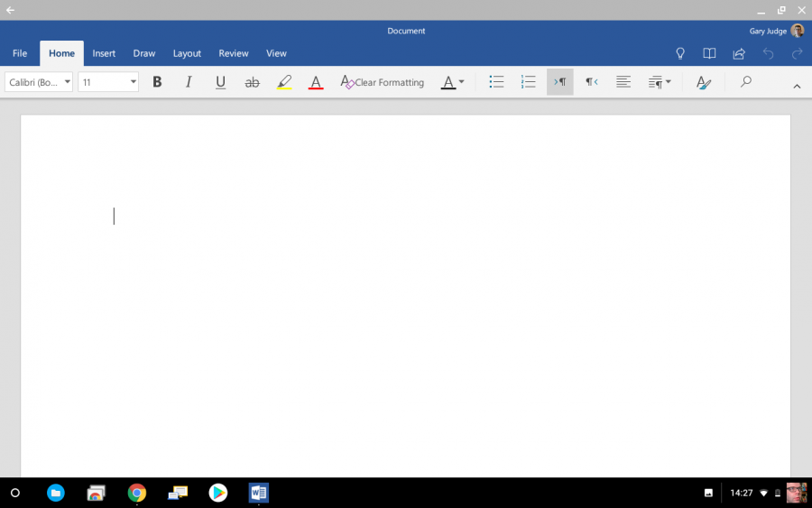Toggle Bold formatting
Viewport: 812px width, 508px height.
pos(157,82)
